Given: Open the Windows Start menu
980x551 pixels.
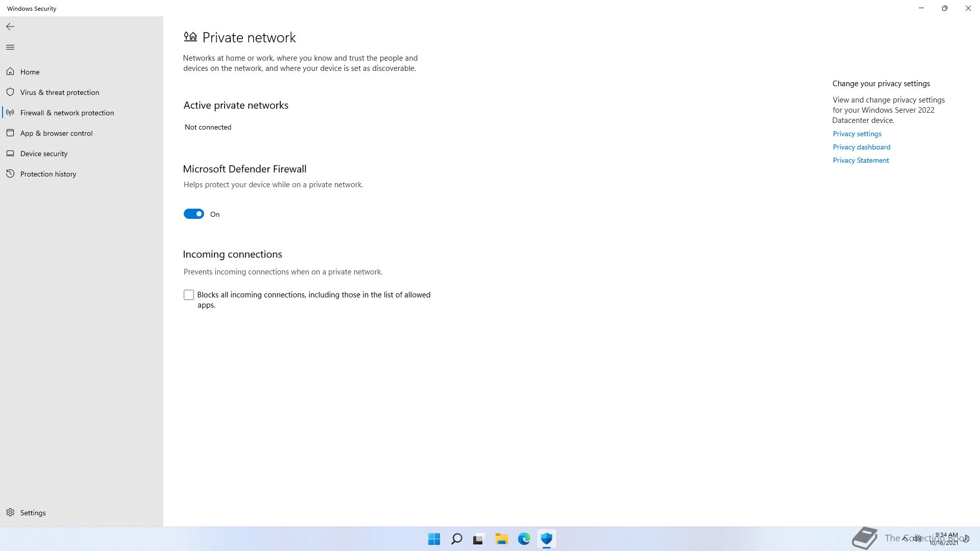Looking at the screenshot, I should pos(434,539).
